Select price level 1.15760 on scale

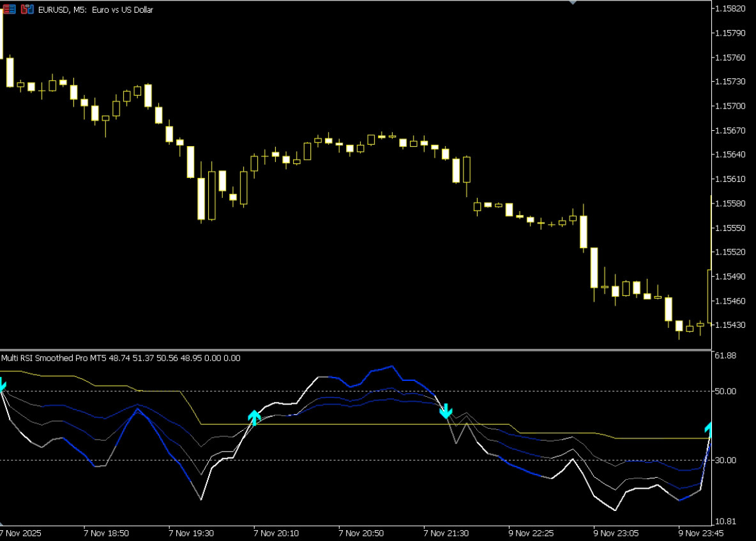click(x=730, y=57)
